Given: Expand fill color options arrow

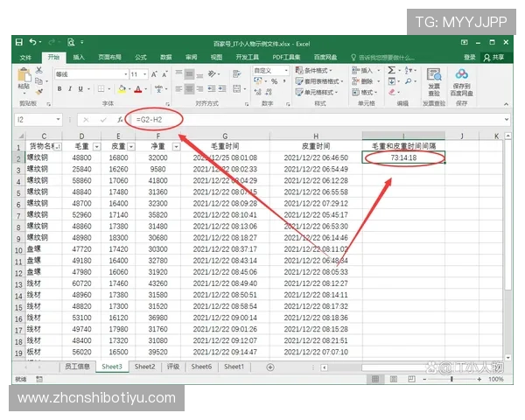Looking at the screenshot, I should click(x=129, y=89).
